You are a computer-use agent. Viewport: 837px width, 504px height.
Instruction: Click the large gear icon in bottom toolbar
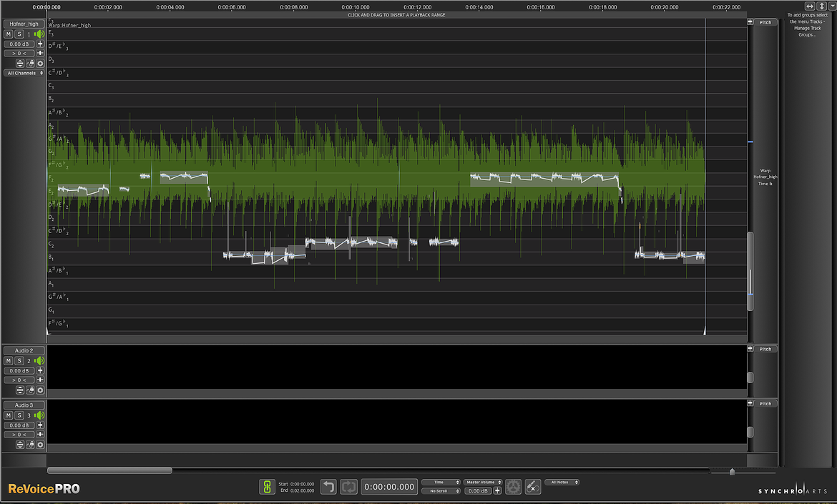coord(513,486)
